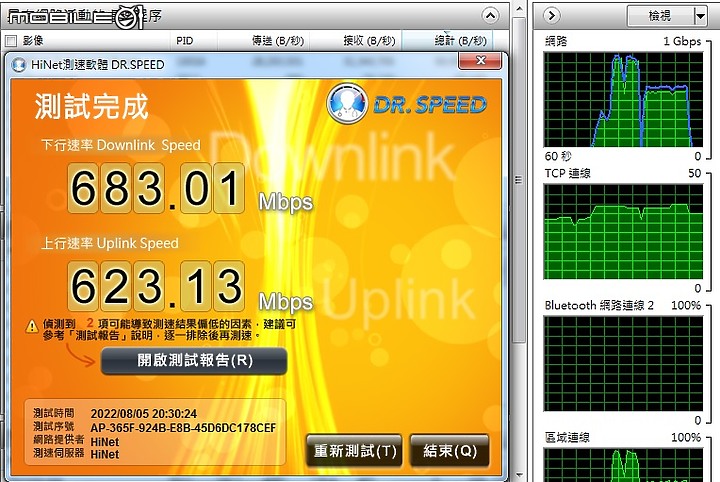Click the yellow warning triangle icon
The height and width of the screenshot is (482, 720).
coord(32,326)
